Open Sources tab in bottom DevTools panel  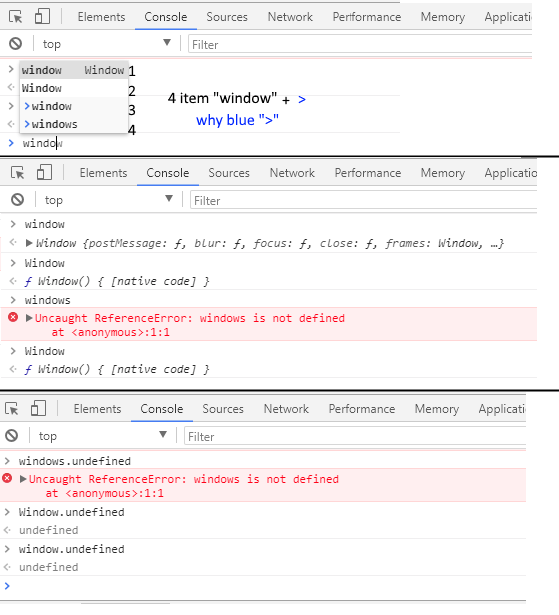[223, 409]
